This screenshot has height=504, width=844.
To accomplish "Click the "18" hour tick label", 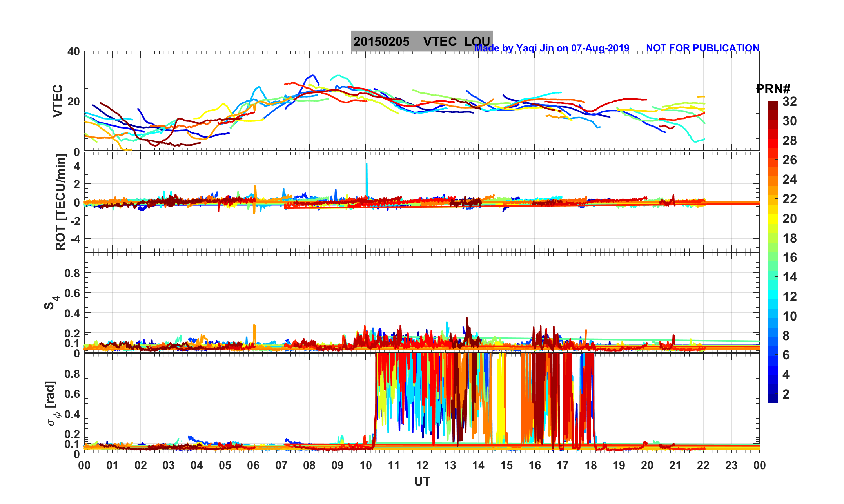I will coord(590,466).
